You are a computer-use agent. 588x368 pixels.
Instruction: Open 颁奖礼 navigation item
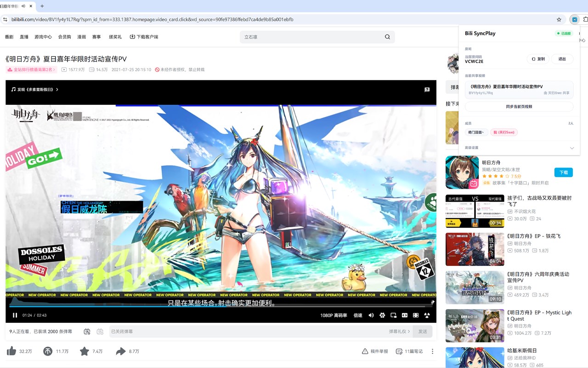115,37
